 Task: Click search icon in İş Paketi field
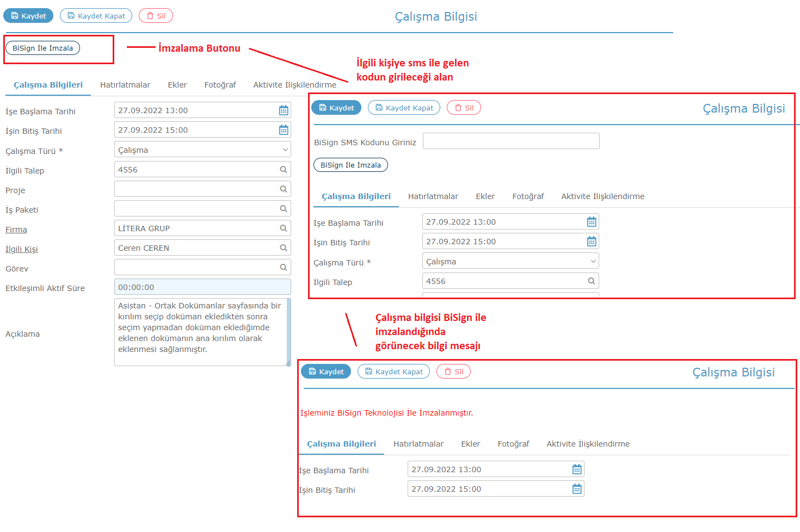284,209
